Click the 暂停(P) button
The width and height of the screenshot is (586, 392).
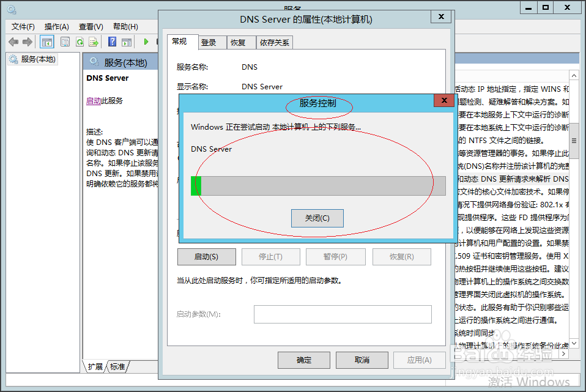(335, 257)
